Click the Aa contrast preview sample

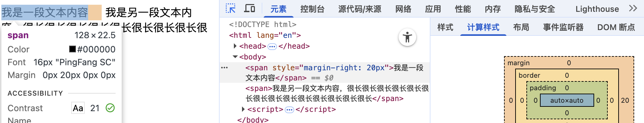[x=78, y=108]
